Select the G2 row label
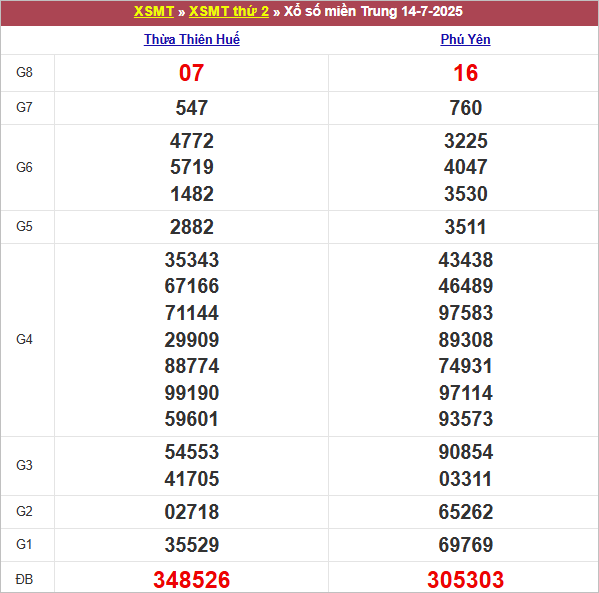Viewport: 599px width, 593px height. [24, 511]
